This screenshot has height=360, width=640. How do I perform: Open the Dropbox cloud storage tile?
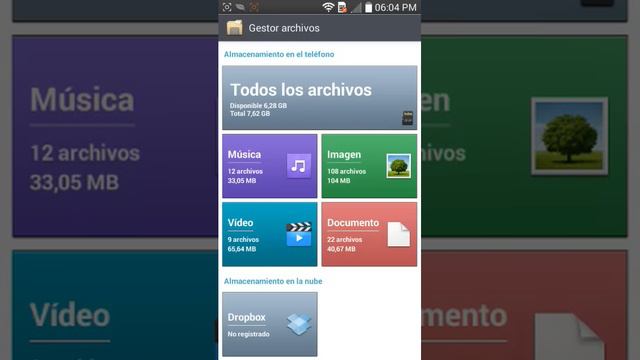tap(270, 324)
